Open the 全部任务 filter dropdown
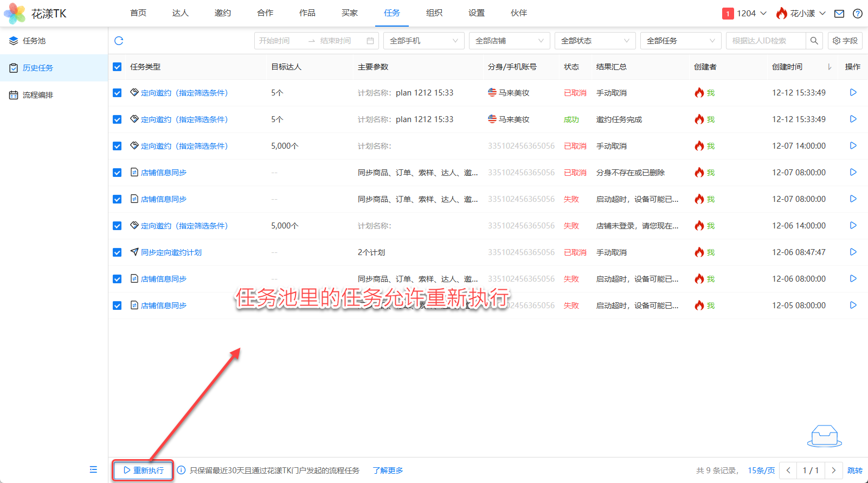Screen dimensions: 868x483 point(680,41)
